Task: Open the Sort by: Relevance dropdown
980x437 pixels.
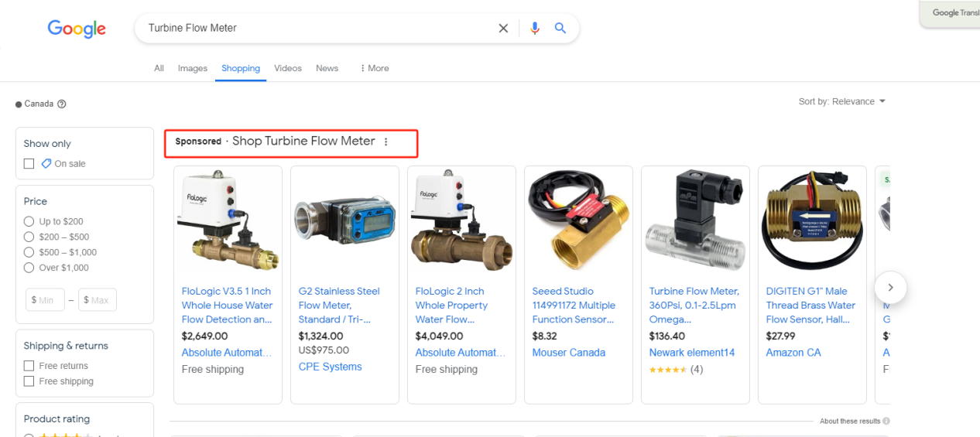Action: point(842,101)
